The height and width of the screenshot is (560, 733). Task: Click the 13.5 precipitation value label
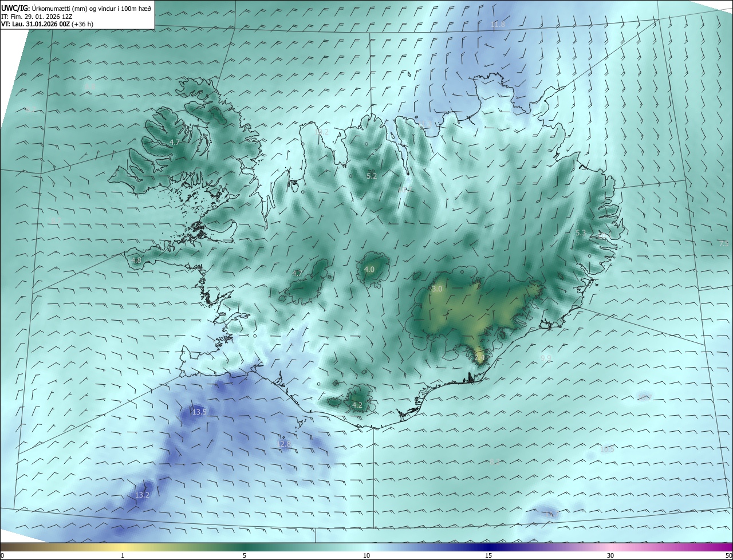point(199,412)
